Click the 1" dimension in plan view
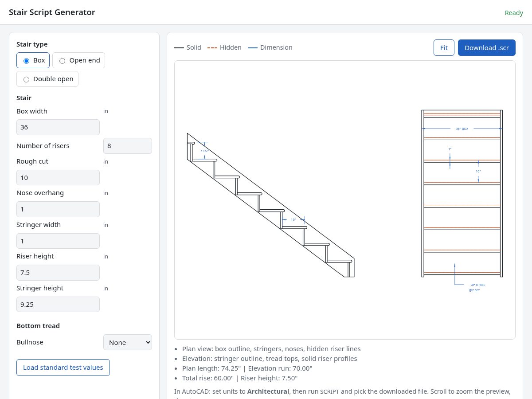This screenshot has height=399, width=532. click(450, 149)
